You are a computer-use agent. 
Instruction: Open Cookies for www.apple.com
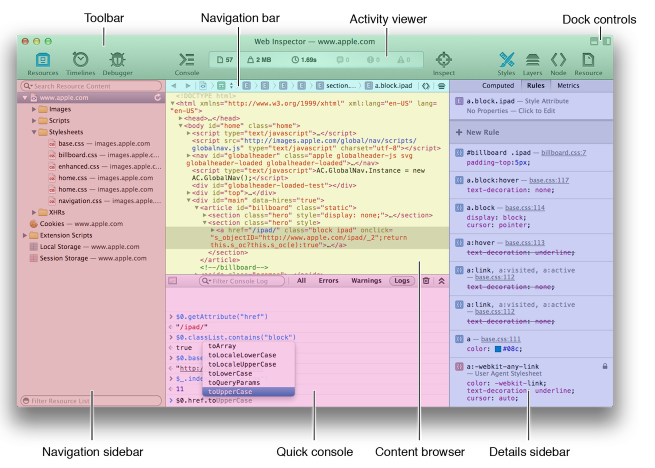tap(76, 224)
